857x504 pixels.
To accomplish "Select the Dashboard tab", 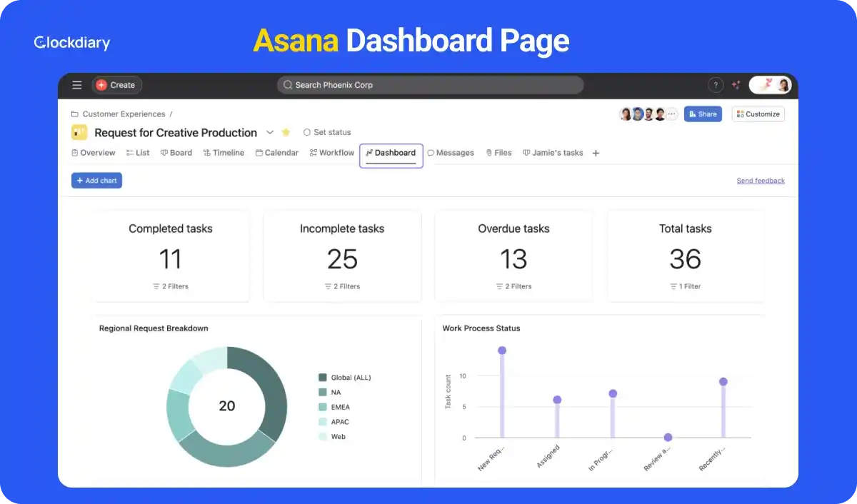I will tap(391, 153).
